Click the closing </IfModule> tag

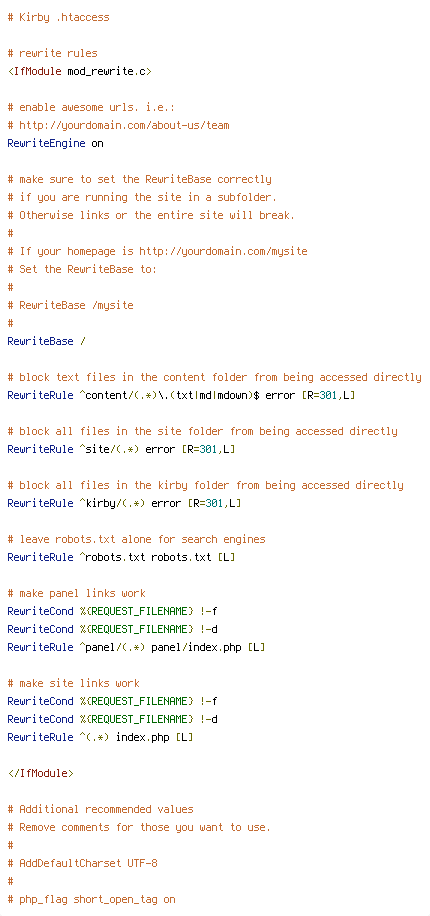pos(40,773)
